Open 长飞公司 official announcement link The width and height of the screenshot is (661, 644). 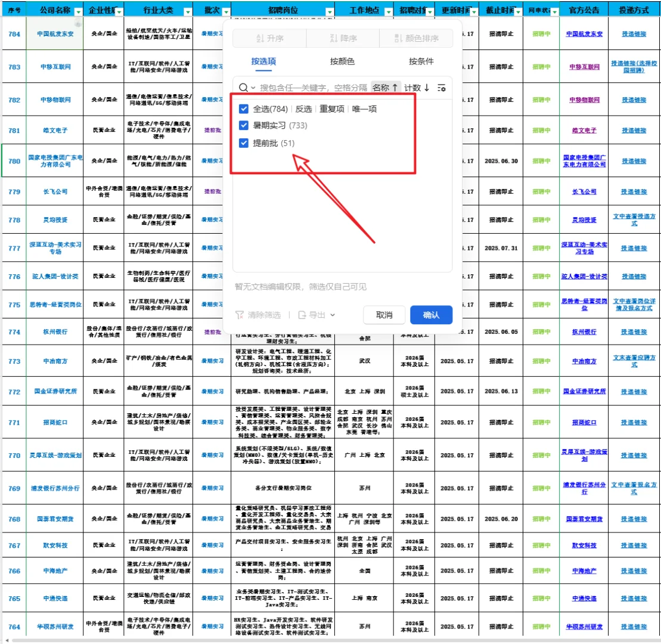point(584,191)
